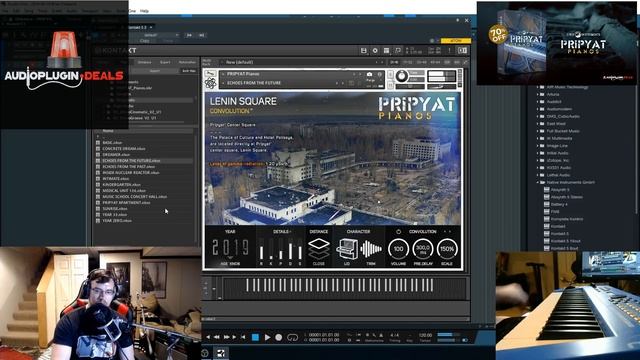Select KINDERGARTEN.nksn file

coord(121,185)
